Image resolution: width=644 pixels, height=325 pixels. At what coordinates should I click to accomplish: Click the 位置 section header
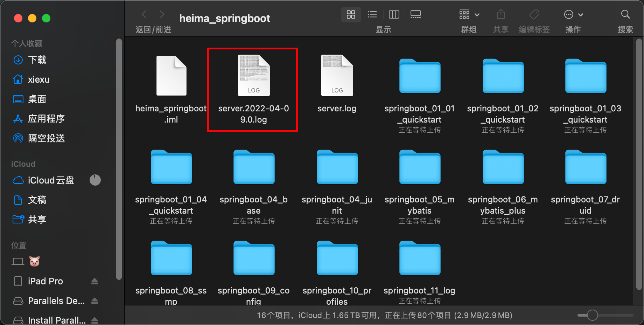pyautogui.click(x=19, y=245)
